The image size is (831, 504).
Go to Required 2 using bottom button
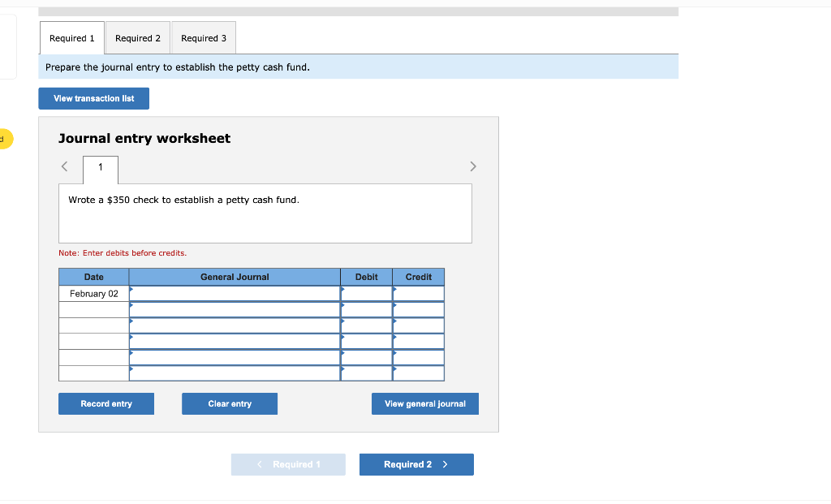pyautogui.click(x=416, y=464)
